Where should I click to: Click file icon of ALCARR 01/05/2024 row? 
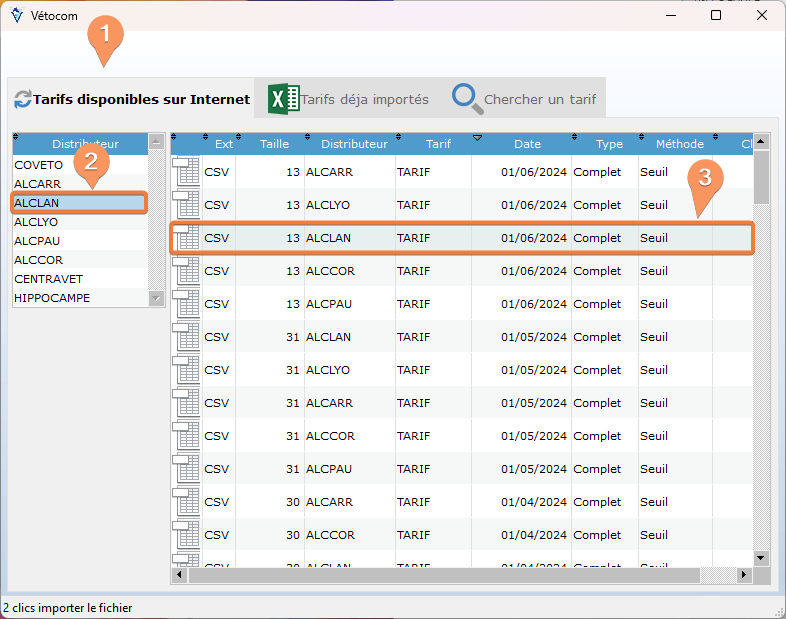(x=186, y=403)
